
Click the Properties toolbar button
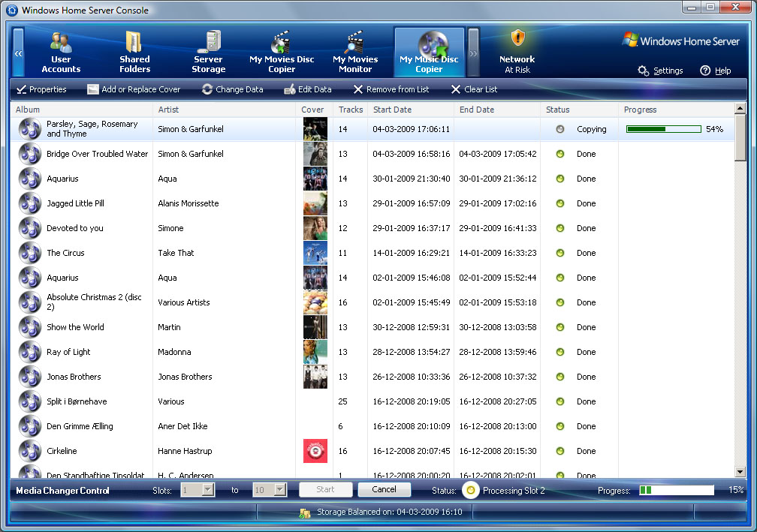tap(41, 89)
